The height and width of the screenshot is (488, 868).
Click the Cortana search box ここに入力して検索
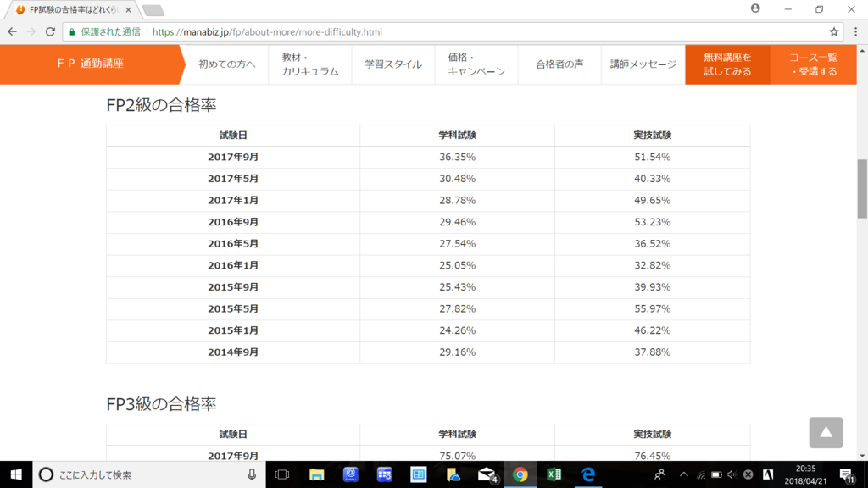click(x=149, y=474)
